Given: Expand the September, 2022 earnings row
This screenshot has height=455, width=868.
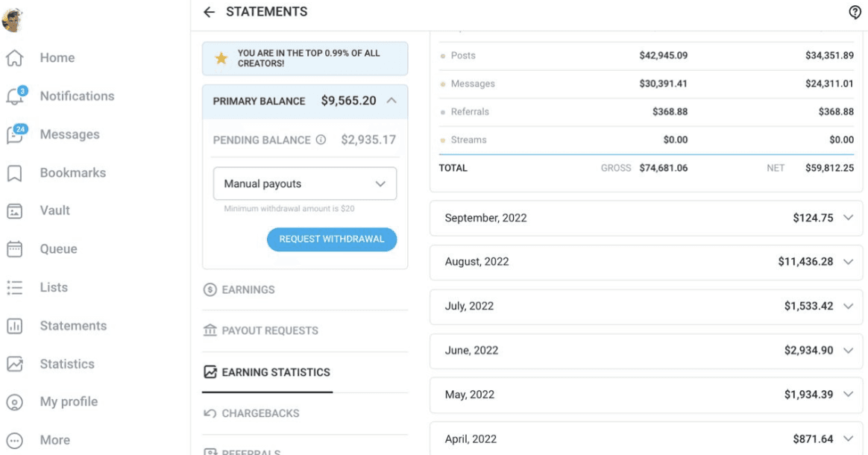Looking at the screenshot, I should point(847,218).
